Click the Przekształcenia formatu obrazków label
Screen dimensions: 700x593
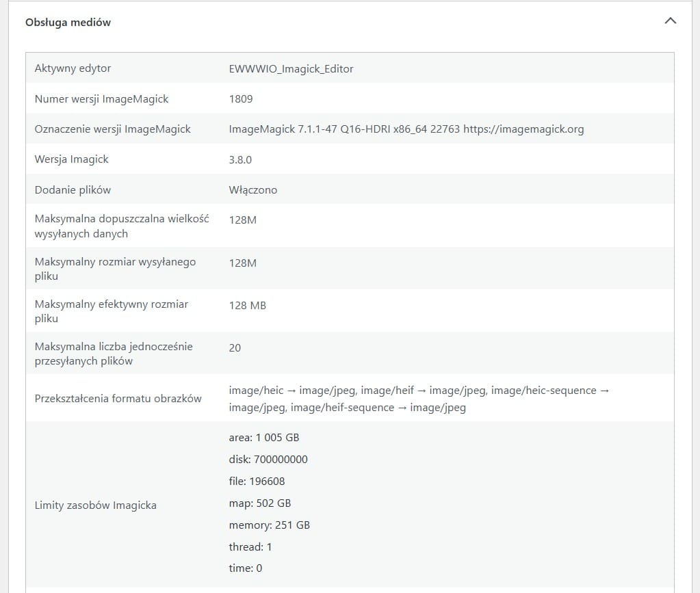pyautogui.click(x=118, y=399)
